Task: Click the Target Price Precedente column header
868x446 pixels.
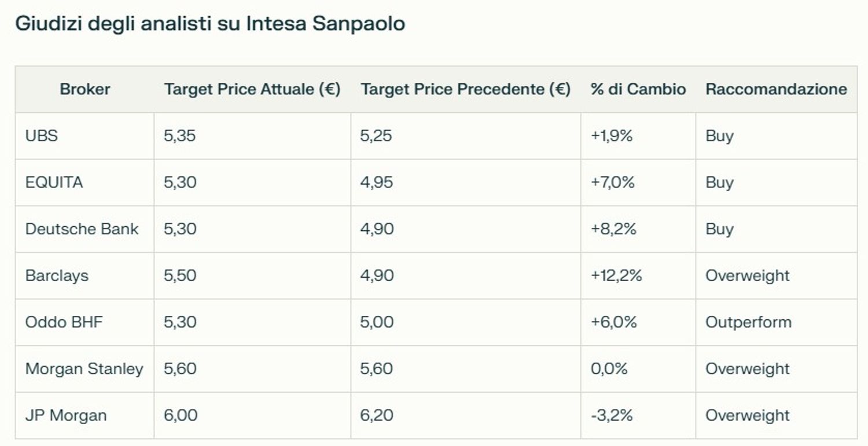Action: click(465, 89)
